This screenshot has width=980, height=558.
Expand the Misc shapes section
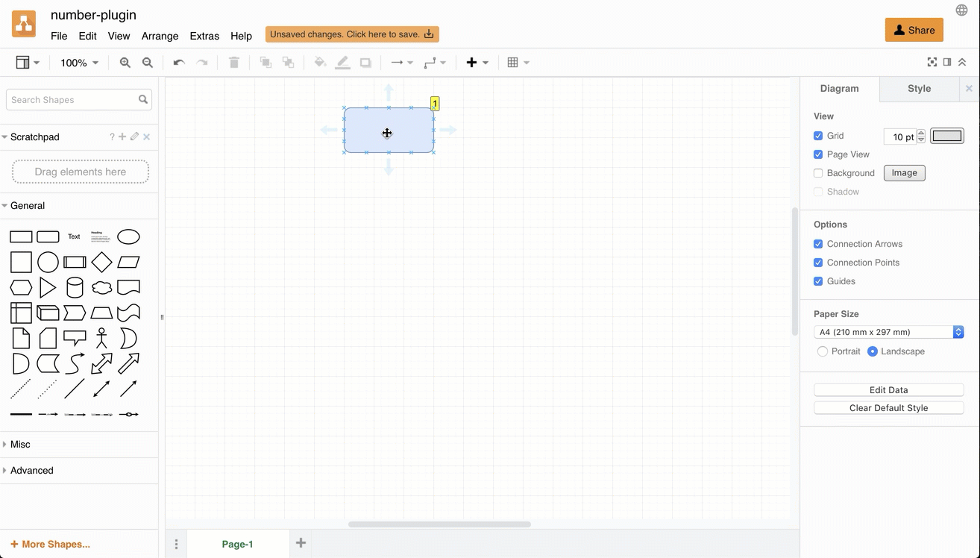19,444
